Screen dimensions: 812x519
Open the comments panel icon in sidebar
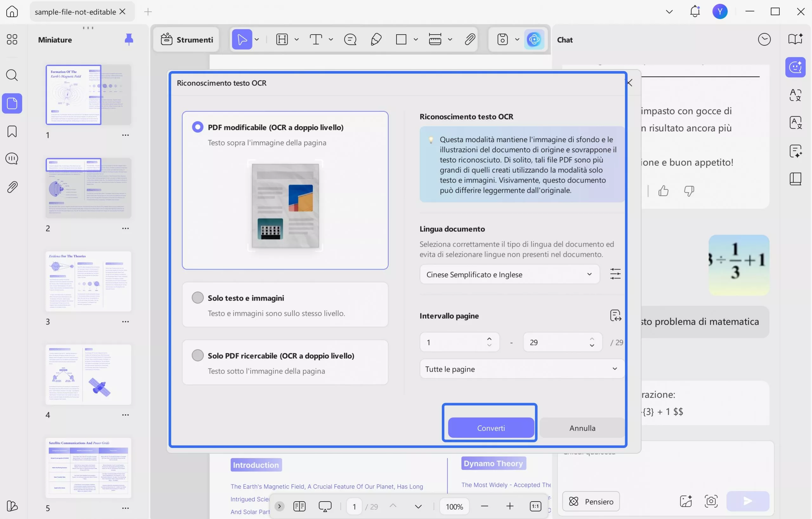[12, 159]
